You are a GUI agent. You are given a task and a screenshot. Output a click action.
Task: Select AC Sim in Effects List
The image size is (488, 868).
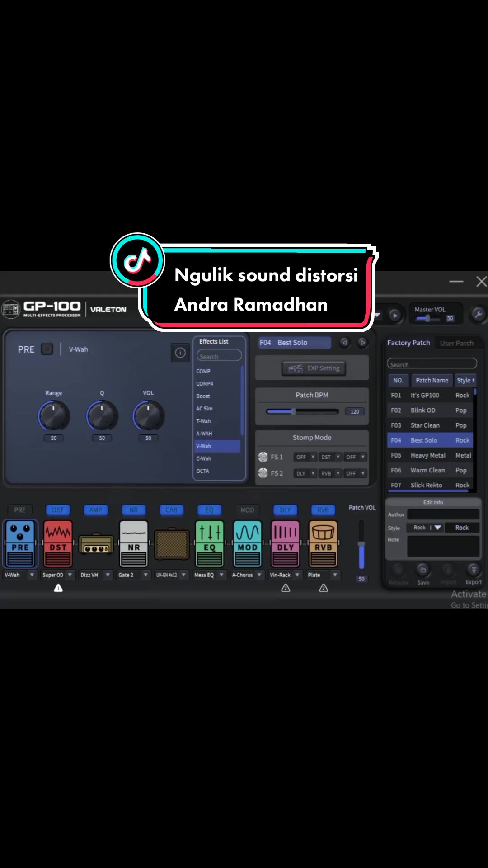pyautogui.click(x=218, y=409)
